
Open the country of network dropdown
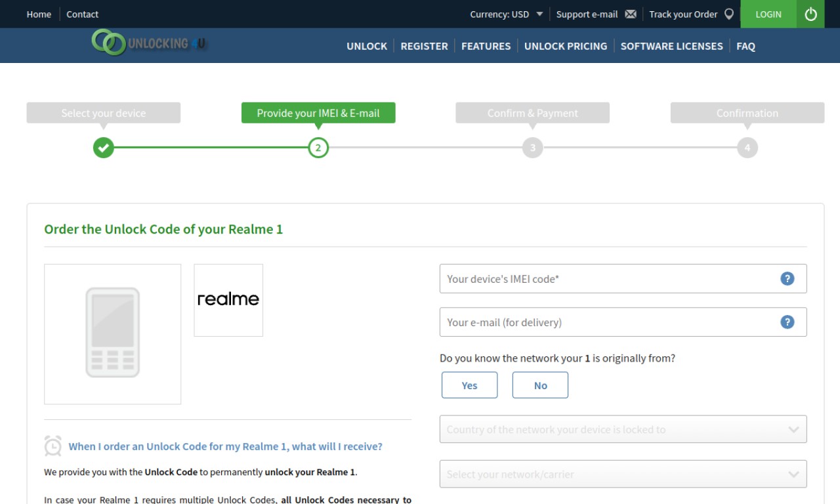point(623,429)
